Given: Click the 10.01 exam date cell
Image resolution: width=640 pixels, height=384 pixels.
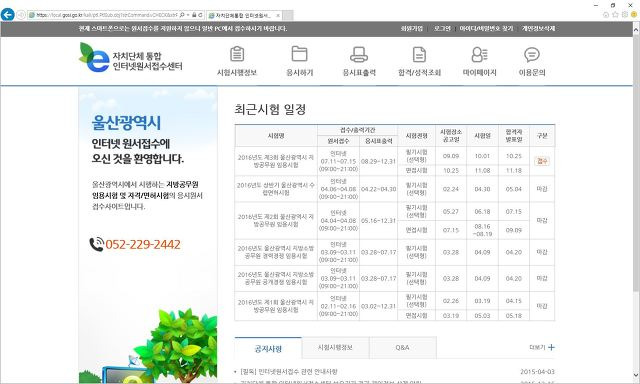Looking at the screenshot, I should (482, 156).
